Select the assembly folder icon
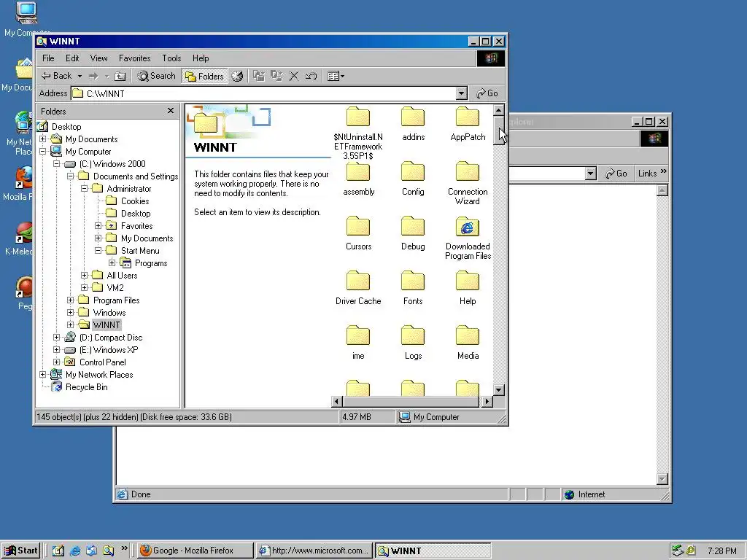 (358, 171)
